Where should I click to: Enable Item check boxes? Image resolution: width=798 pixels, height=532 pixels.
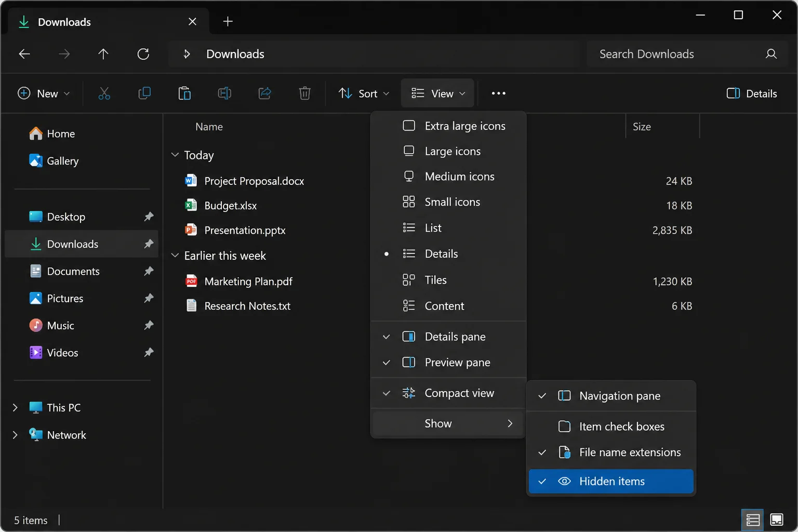click(x=611, y=427)
